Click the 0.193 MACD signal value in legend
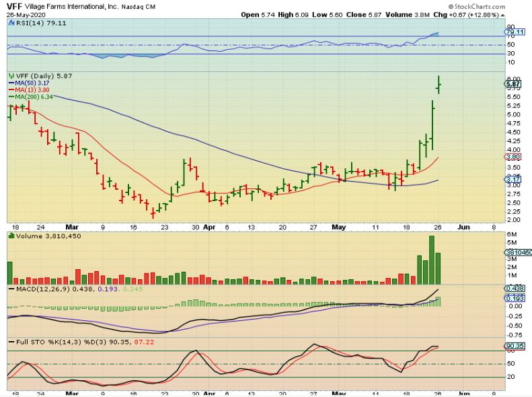 (x=108, y=289)
